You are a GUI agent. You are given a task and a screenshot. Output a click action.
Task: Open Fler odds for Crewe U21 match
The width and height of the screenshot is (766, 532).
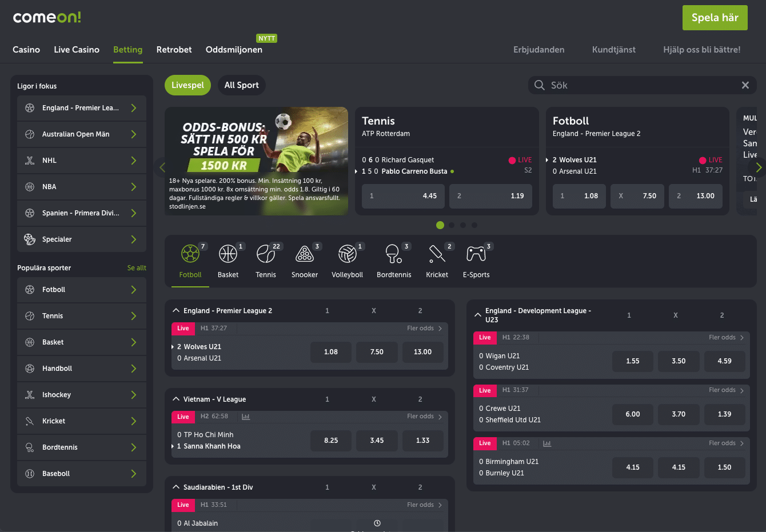727,390
